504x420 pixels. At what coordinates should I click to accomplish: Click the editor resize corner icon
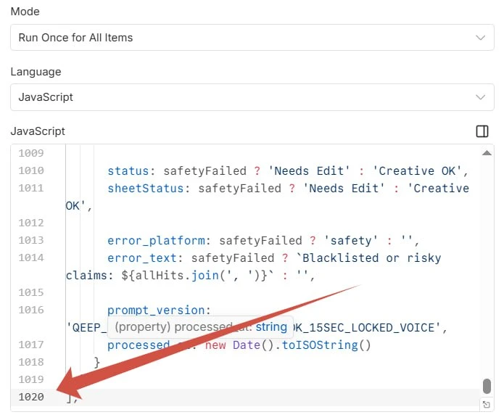tap(487, 405)
